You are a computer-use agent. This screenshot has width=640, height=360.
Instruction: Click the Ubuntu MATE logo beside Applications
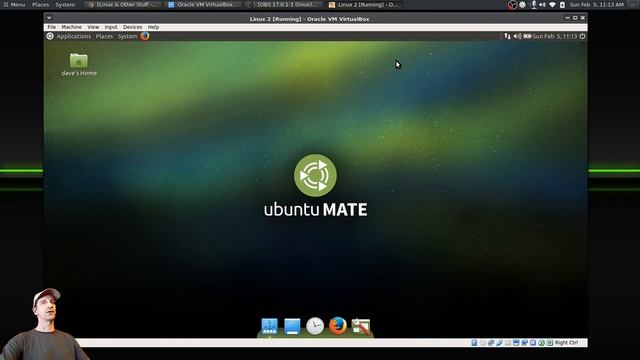click(x=50, y=36)
